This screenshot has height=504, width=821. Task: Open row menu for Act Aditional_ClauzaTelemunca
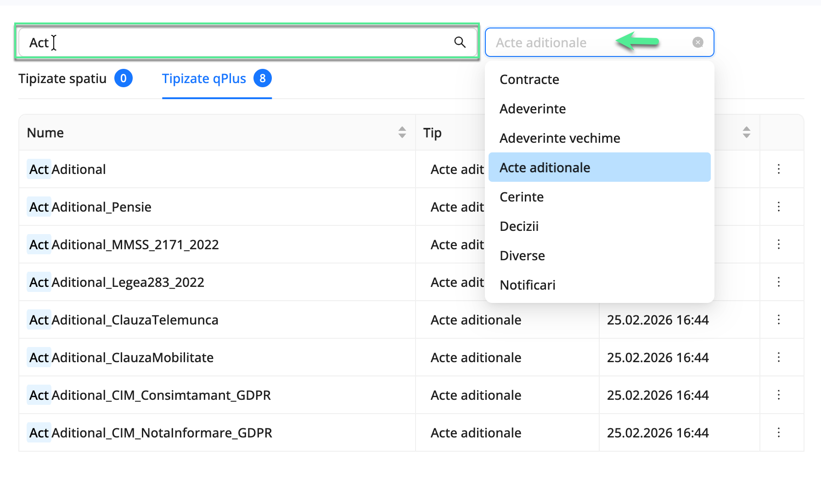tap(779, 319)
